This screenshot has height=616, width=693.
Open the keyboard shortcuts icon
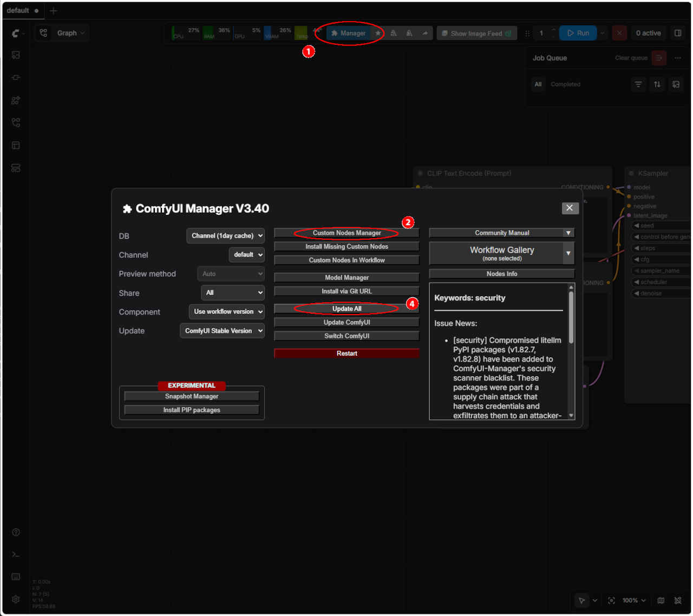pos(16,577)
